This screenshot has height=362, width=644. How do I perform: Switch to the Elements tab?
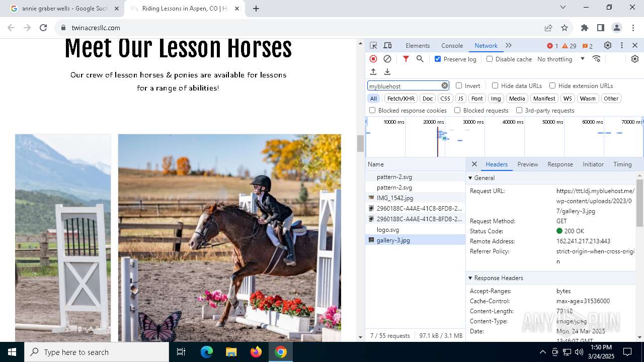[x=418, y=45]
